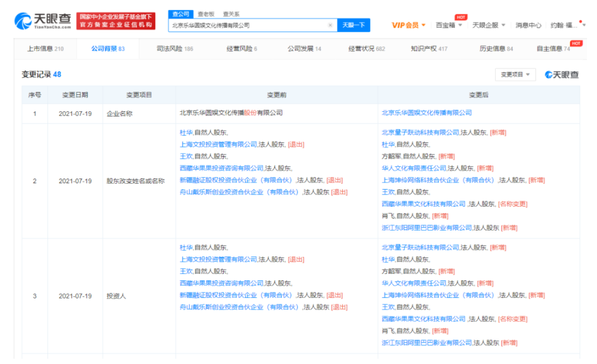Open 消息中心 message center

coord(528,25)
